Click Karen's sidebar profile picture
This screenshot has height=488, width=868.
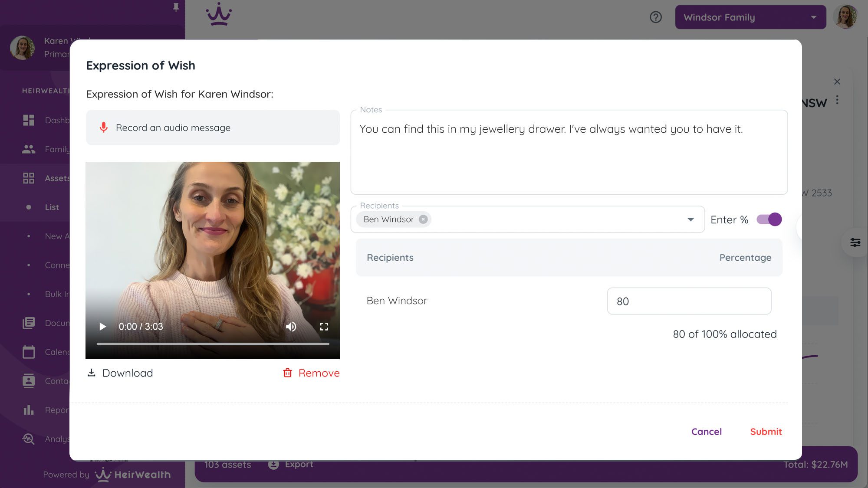pyautogui.click(x=23, y=48)
